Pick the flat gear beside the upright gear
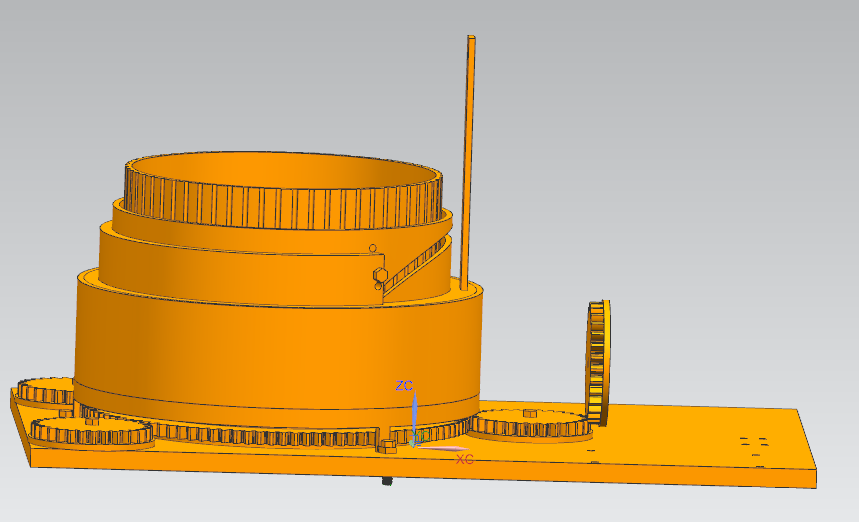Viewport: 859px width, 522px height. point(531,426)
